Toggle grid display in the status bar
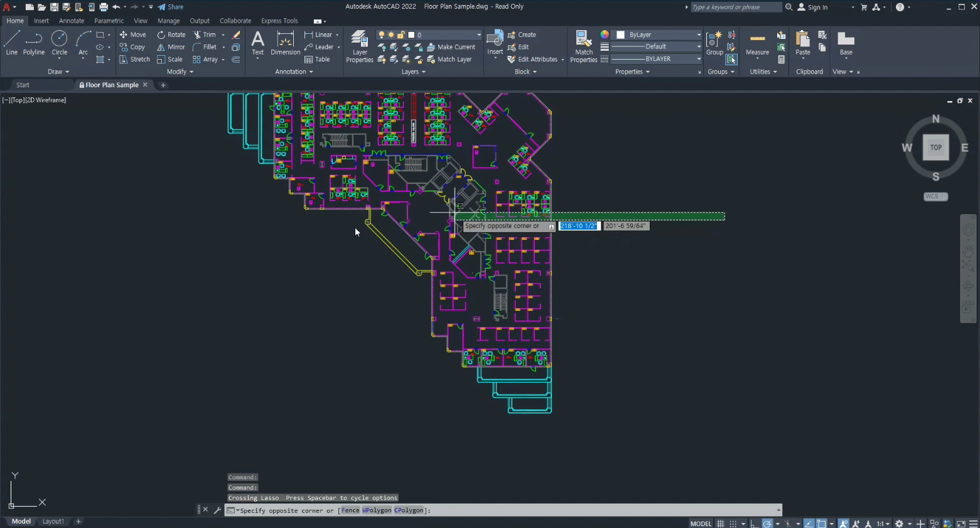This screenshot has height=528, width=980. [720, 523]
